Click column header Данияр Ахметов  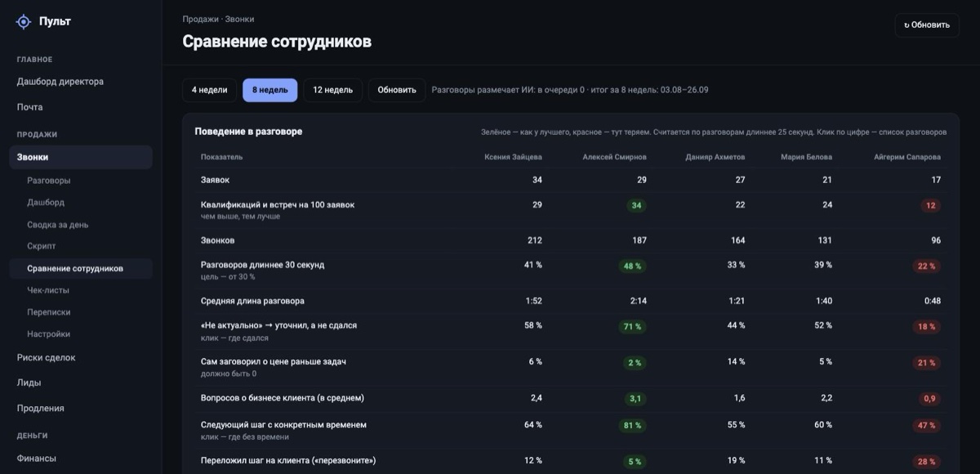click(715, 157)
